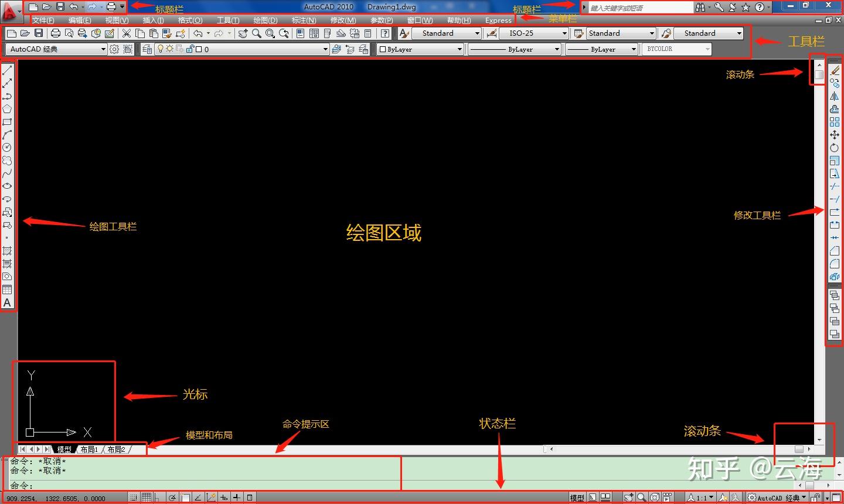Choose the Move modify tool

pyautogui.click(x=835, y=135)
